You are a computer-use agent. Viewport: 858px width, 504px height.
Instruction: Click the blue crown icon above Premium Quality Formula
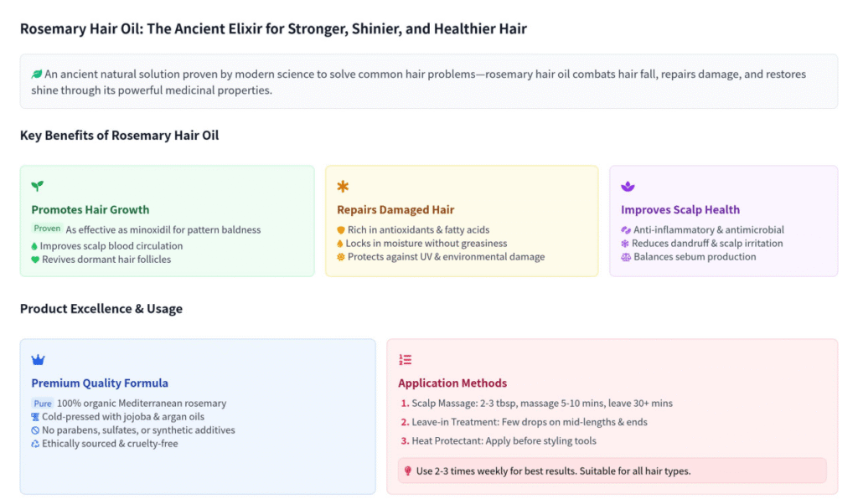(38, 359)
